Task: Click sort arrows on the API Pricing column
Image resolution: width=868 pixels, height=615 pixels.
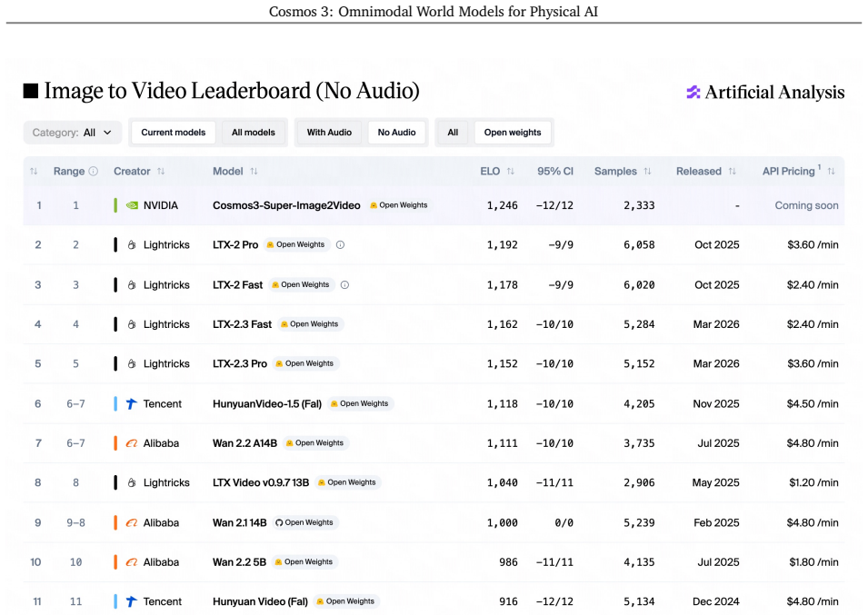Action: click(831, 171)
